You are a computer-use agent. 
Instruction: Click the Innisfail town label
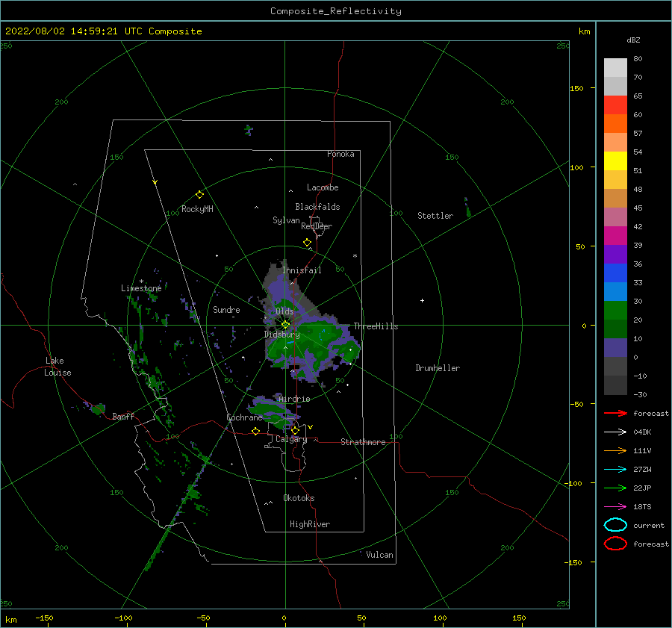pyautogui.click(x=302, y=270)
